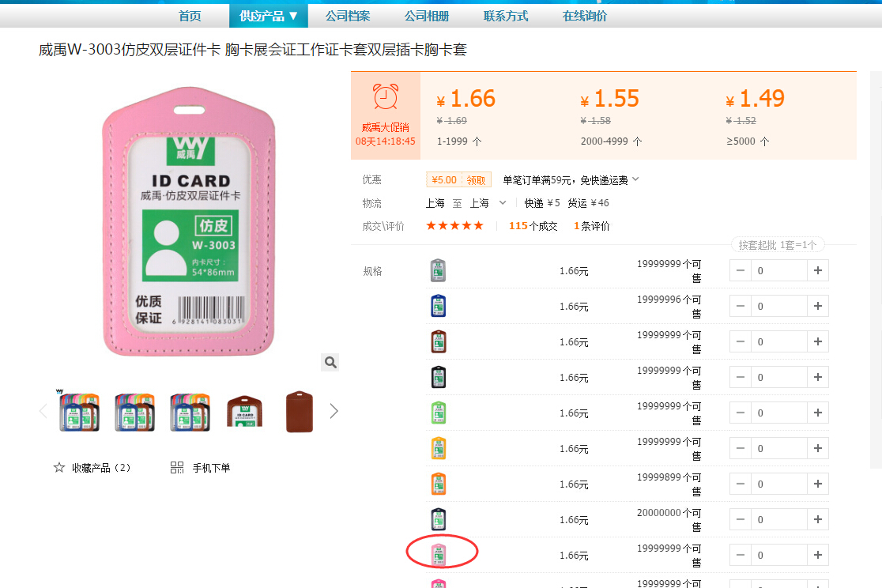Decrease quantity in the 19999996 stock row
Viewport: 882px width, 588px height.
click(741, 306)
